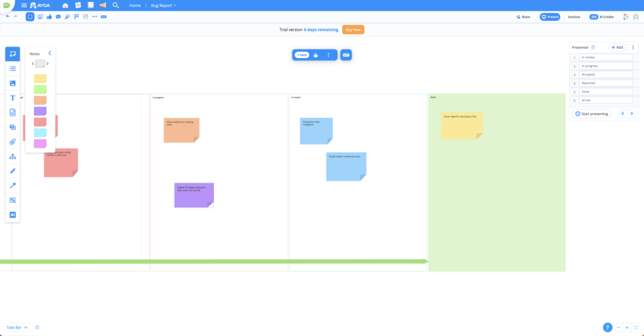Viewport: 644px width, 336px height.
Task: Open the Presenter panel options menu
Action: tap(633, 47)
